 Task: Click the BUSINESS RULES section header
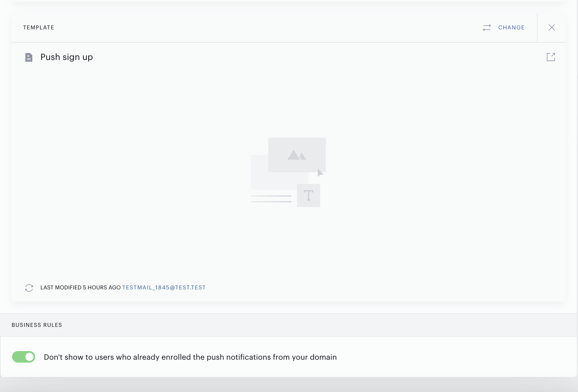pos(37,325)
